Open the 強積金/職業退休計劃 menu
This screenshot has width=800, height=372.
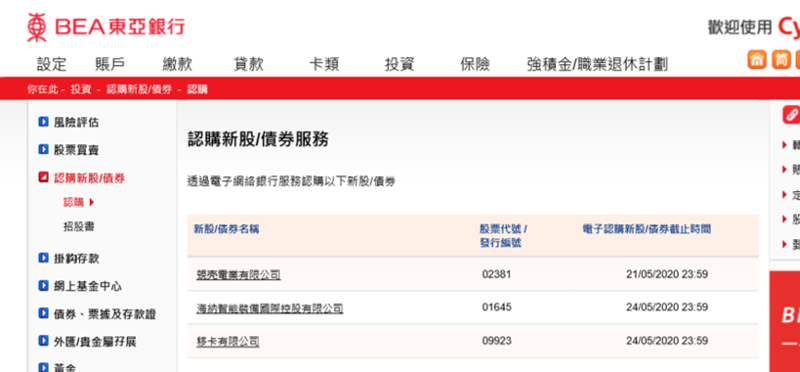point(597,64)
